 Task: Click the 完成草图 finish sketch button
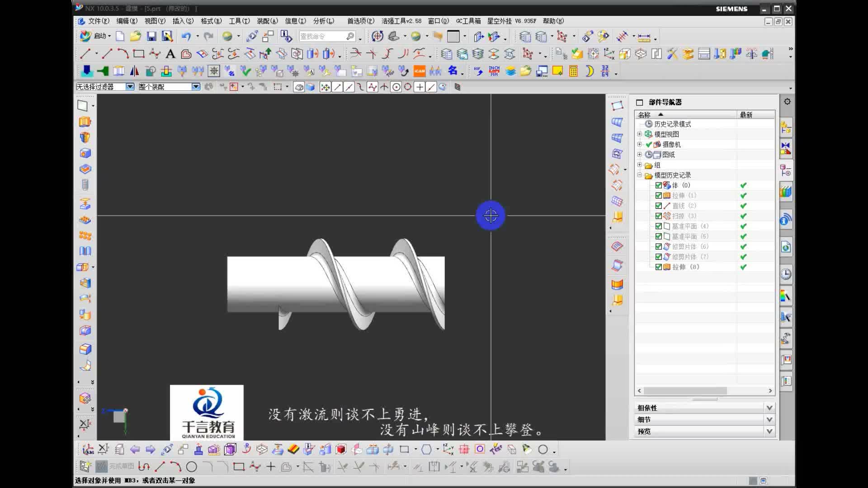pos(116,466)
